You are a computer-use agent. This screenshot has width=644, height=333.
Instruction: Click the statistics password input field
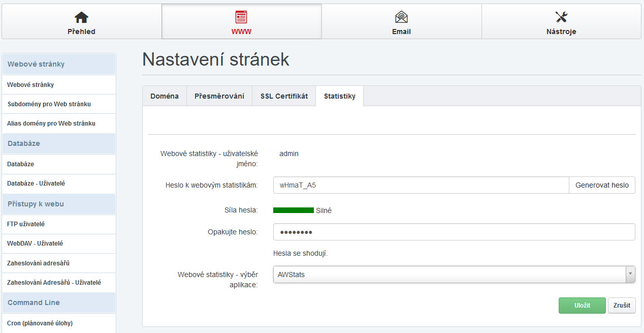tap(421, 185)
